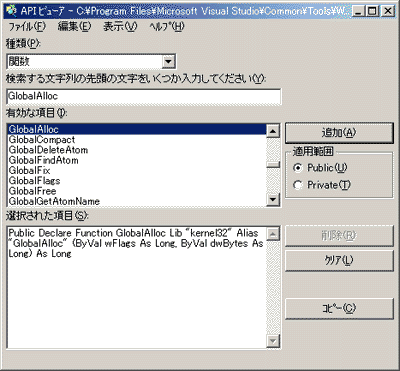Expand the 種類 dropdown arrow
Image resolution: width=400 pixels, height=371 pixels.
tap(168, 62)
